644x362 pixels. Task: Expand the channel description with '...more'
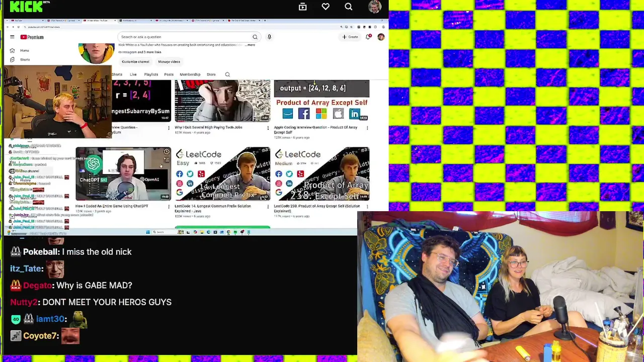[251, 45]
